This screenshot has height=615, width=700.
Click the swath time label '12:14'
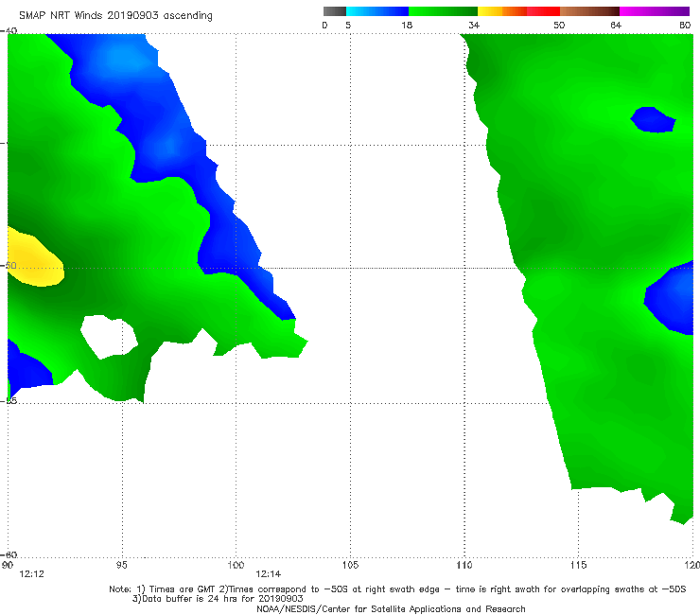tap(269, 574)
